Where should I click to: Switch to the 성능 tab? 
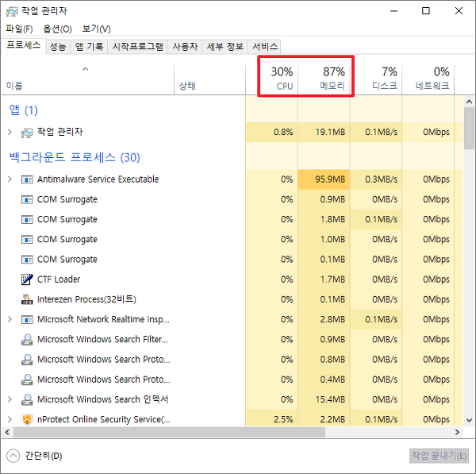coord(58,47)
